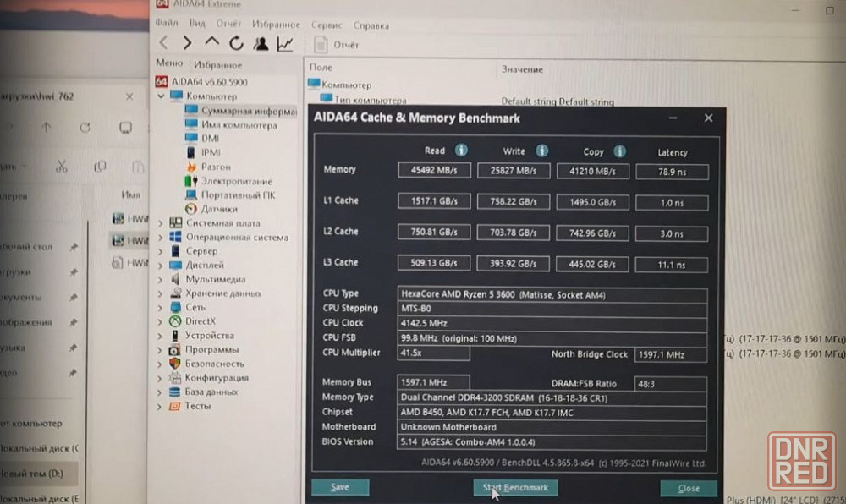Image resolution: width=846 pixels, height=504 pixels.
Task: Close the hwi_762 tab in Explorer window
Action: [129, 96]
